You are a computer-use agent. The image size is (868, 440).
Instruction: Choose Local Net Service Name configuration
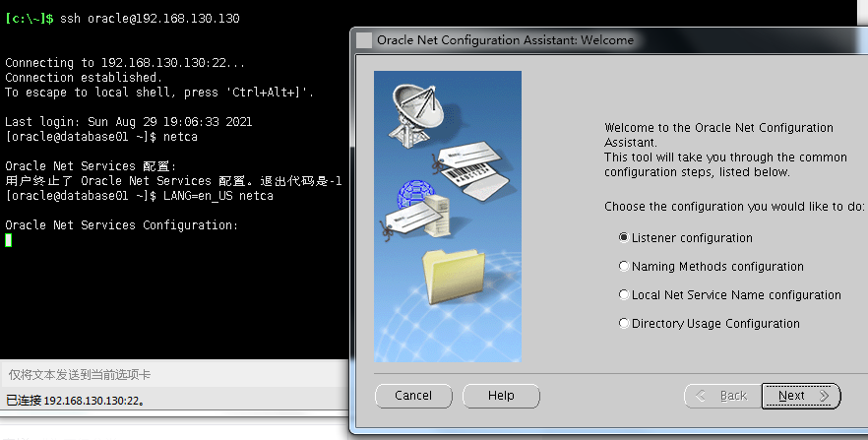coord(729,295)
